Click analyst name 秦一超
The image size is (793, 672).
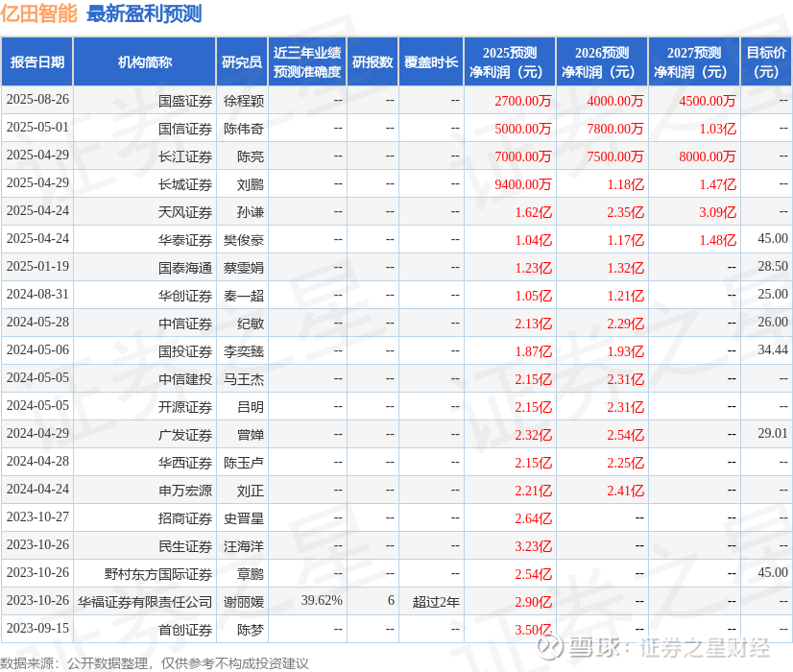click(244, 296)
